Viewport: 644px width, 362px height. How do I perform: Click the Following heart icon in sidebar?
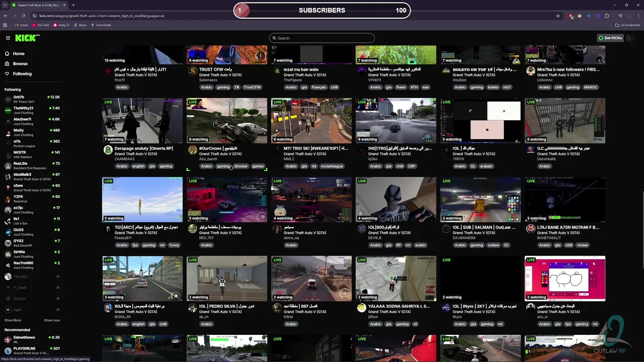(7, 74)
